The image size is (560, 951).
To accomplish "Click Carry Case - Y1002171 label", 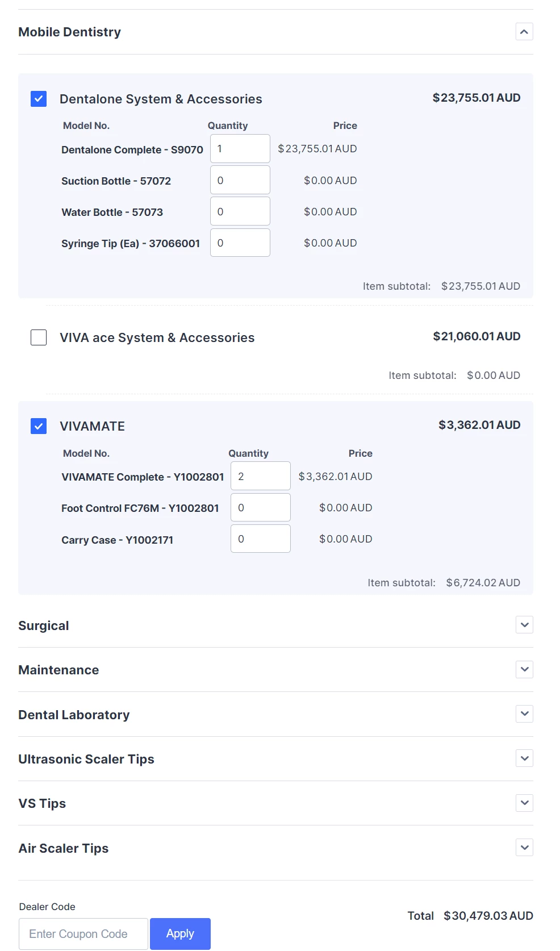I will click(117, 540).
